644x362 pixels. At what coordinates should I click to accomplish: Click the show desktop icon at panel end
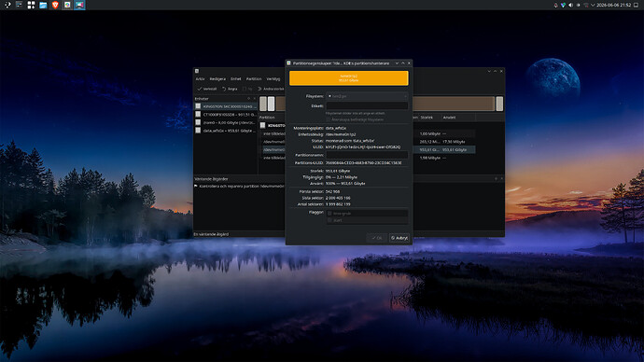pos(637,5)
